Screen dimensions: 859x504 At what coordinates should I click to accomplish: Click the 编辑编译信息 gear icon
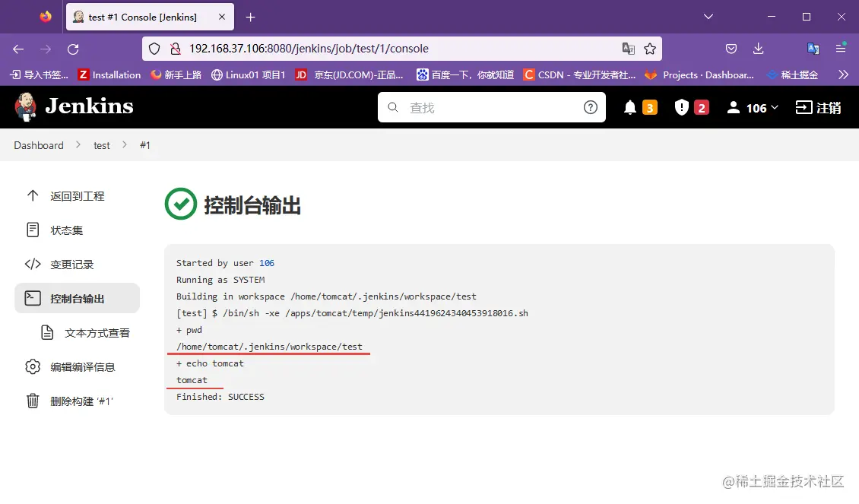(x=33, y=366)
